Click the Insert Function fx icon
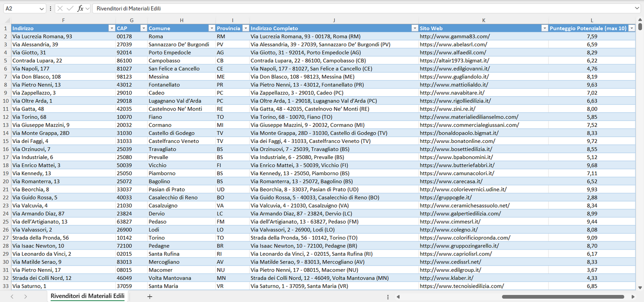Viewport: 644px width, 302px height. tap(80, 8)
